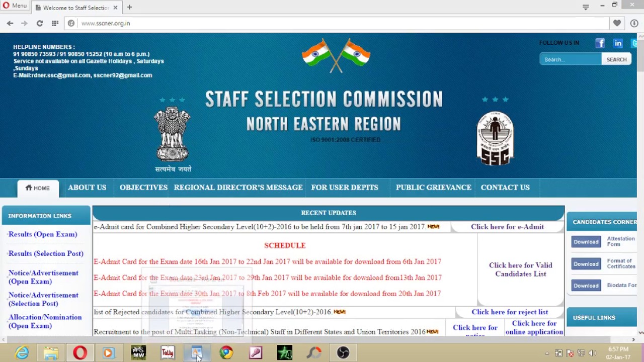Image resolution: width=644 pixels, height=362 pixels.
Task: Show hidden system tray icons
Action: pos(547,353)
